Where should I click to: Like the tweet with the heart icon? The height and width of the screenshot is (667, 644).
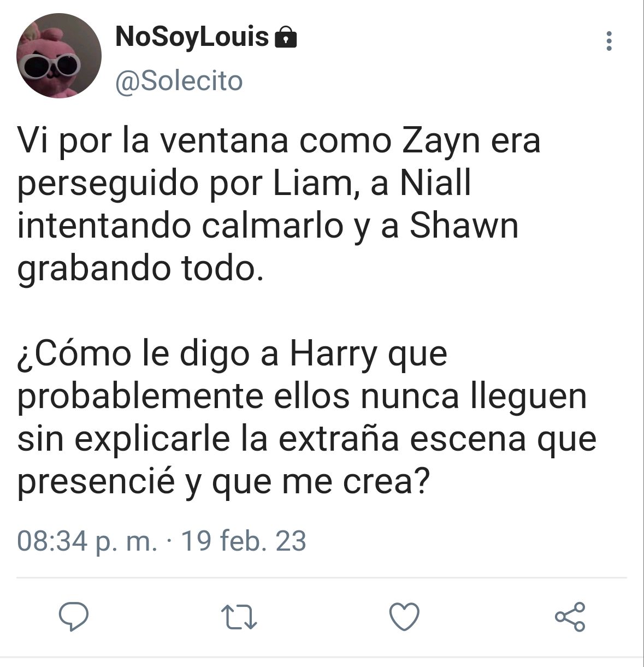click(404, 617)
